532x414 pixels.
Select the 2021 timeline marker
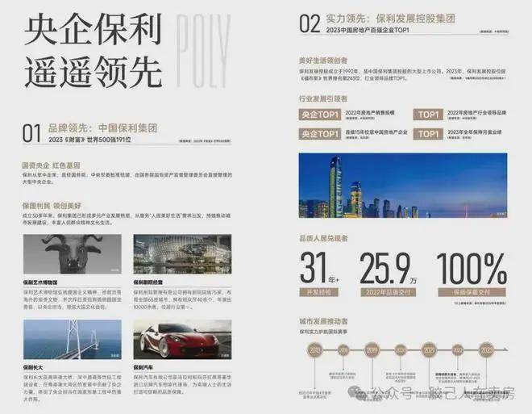430,350
